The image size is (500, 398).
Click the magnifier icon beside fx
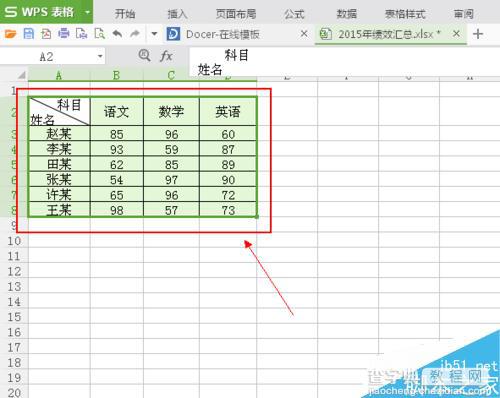pos(145,55)
